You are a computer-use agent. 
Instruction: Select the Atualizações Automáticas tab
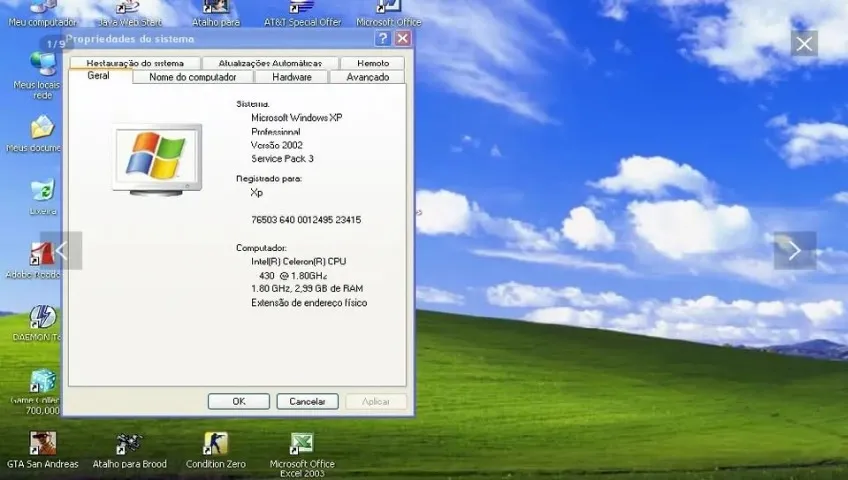tap(270, 63)
